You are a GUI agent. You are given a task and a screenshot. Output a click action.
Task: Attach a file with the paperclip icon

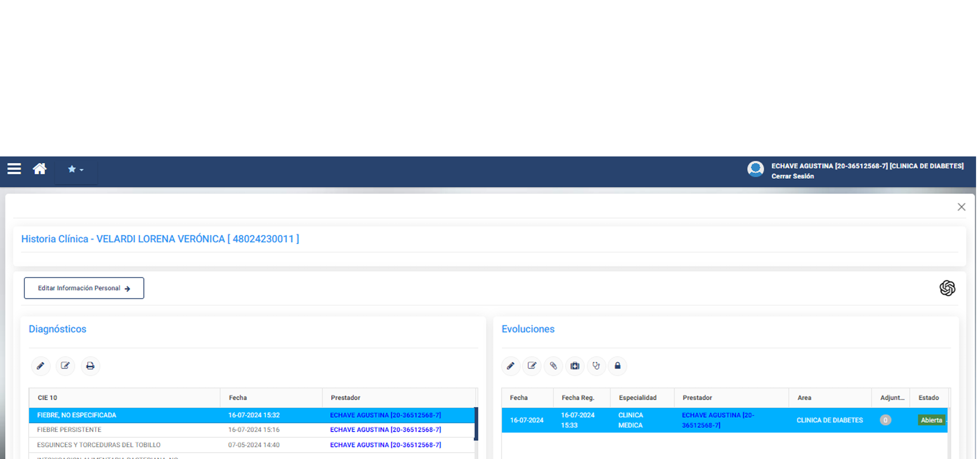pos(553,366)
